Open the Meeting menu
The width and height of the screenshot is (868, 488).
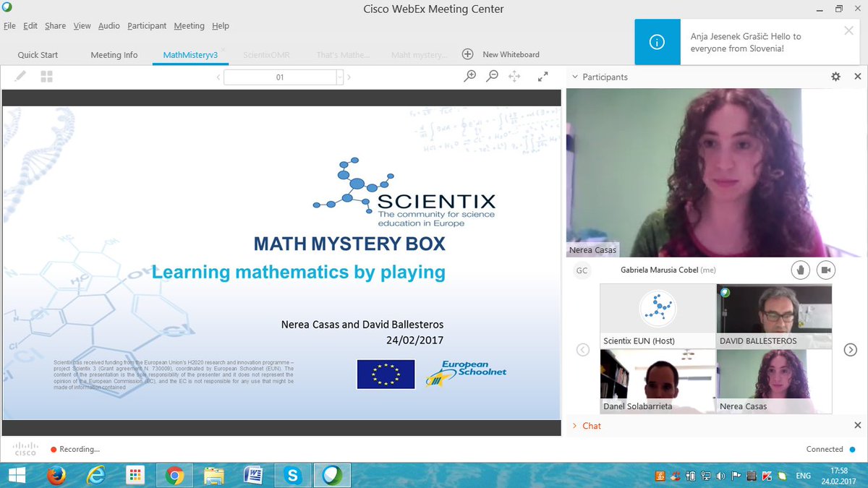click(x=190, y=25)
